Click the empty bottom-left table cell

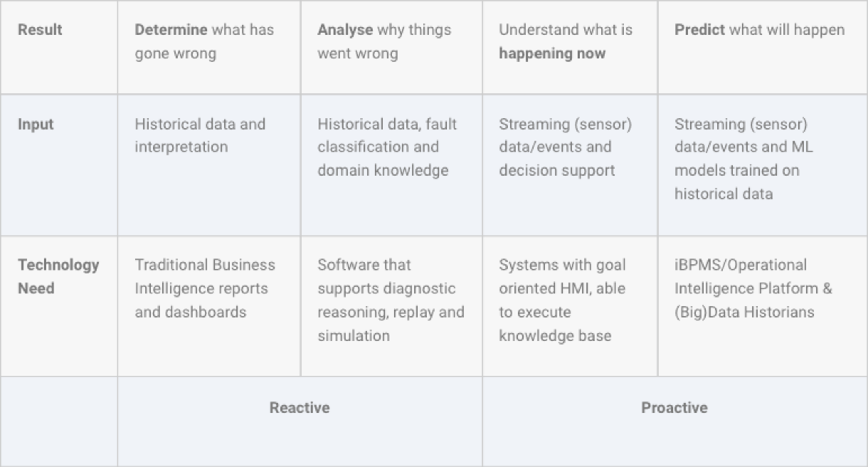point(59,422)
